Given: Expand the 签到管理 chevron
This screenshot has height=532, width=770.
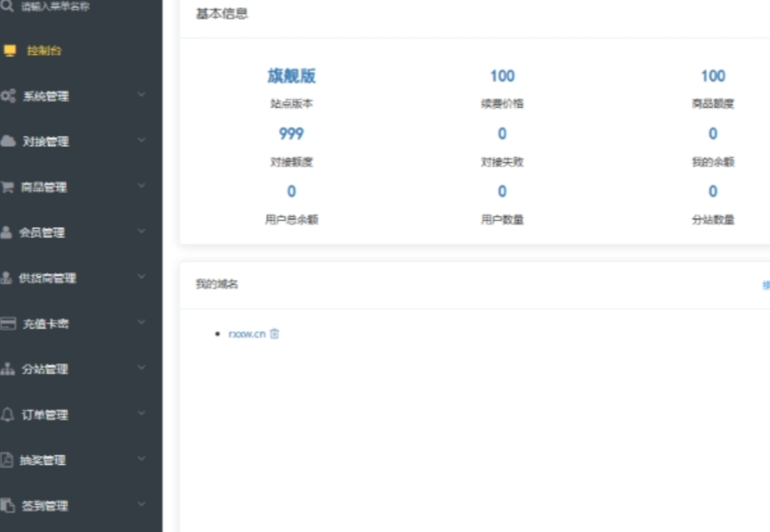Looking at the screenshot, I should pyautogui.click(x=141, y=504).
